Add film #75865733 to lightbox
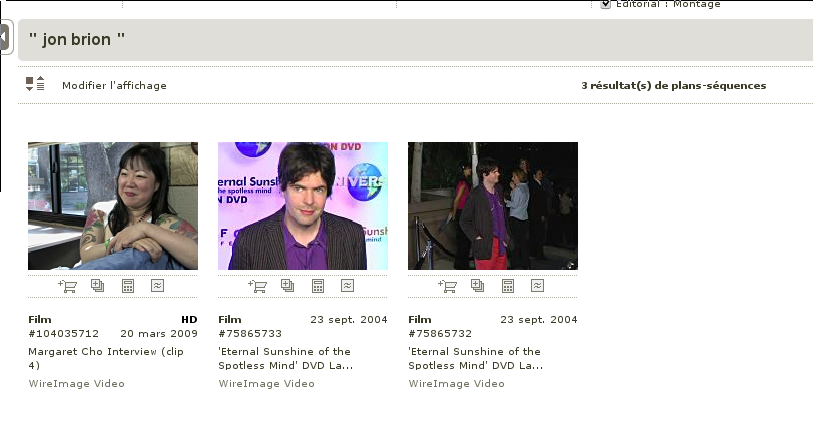Screen dimensions: 813x425 287,286
